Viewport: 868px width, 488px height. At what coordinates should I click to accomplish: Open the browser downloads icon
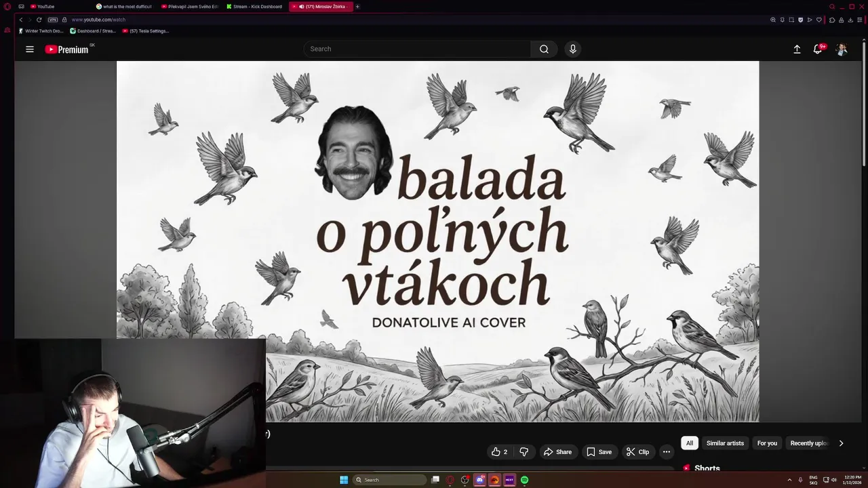coord(850,20)
